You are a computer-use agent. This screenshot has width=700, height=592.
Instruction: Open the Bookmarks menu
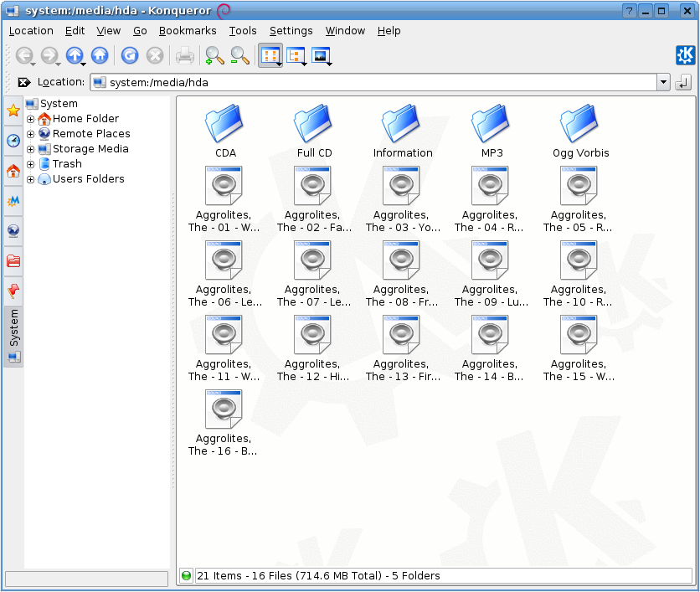click(x=188, y=31)
